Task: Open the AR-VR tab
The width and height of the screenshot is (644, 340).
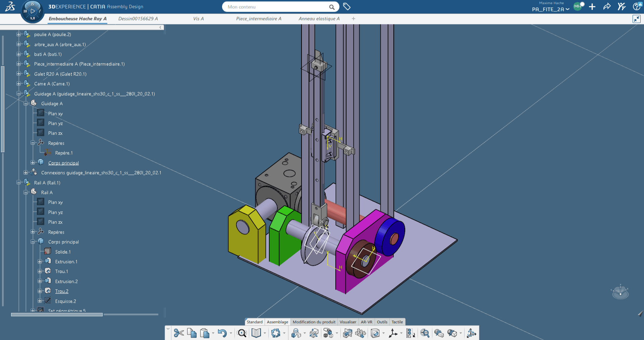Action: click(x=367, y=322)
